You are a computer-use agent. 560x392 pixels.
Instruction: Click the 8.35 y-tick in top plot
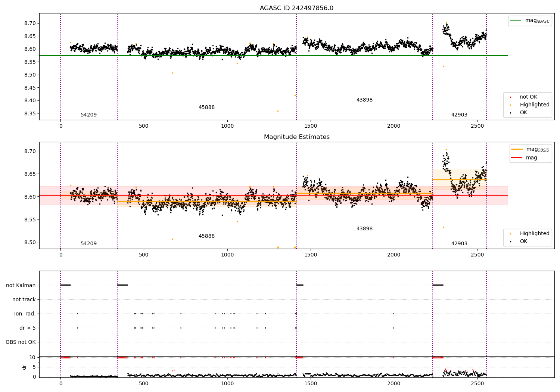30,113
